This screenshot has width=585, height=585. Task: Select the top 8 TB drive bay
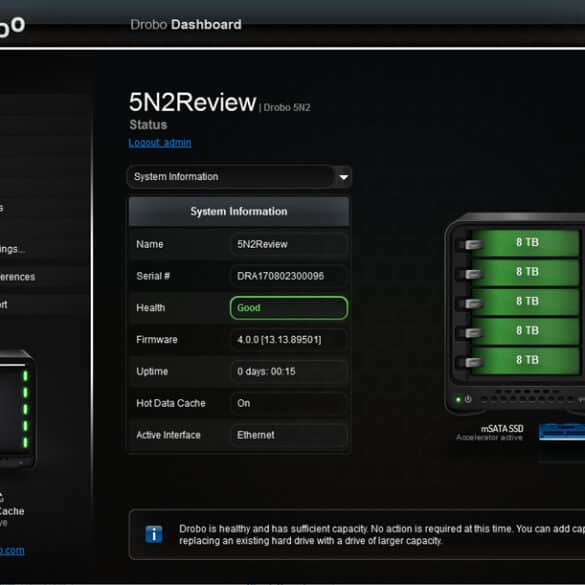(x=526, y=243)
